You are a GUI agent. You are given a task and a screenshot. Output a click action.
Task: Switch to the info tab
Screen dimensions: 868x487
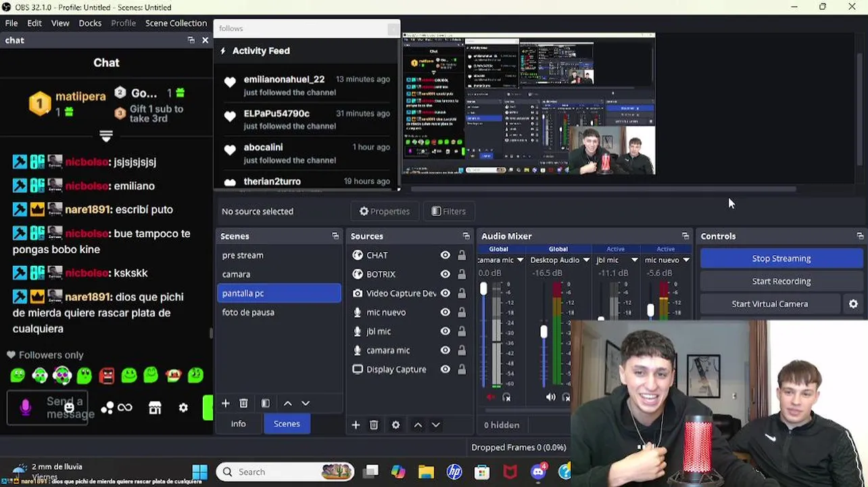238,423
